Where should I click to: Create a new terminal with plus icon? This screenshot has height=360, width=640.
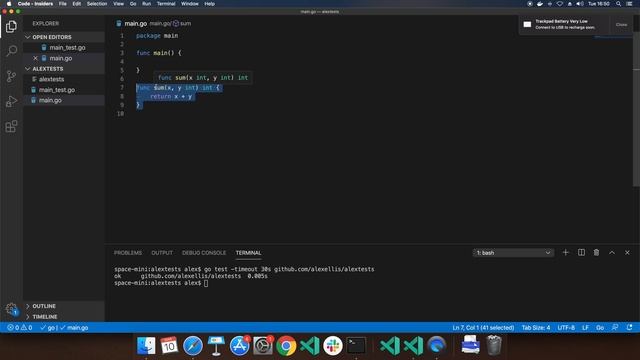click(565, 253)
